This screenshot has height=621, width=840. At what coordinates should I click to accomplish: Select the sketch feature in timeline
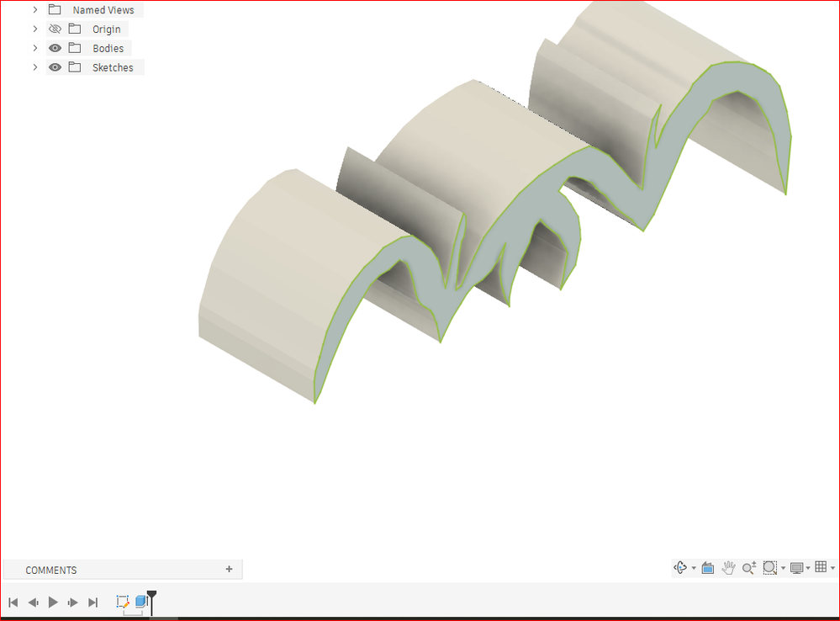(123, 602)
